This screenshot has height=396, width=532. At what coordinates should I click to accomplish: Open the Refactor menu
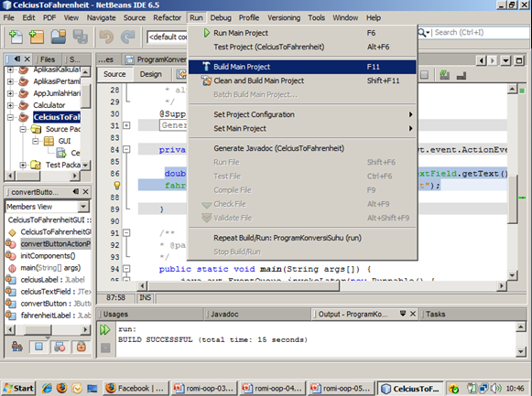[x=167, y=17]
